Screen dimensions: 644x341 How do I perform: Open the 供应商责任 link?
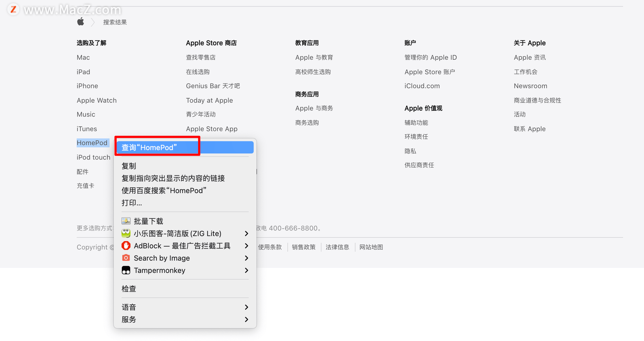pos(419,165)
